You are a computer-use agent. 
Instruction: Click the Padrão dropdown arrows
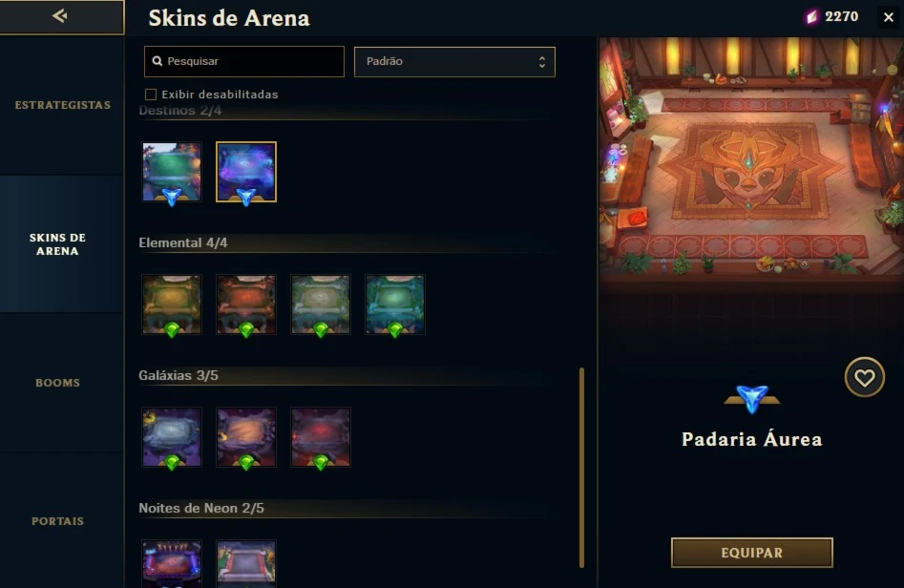[541, 62]
